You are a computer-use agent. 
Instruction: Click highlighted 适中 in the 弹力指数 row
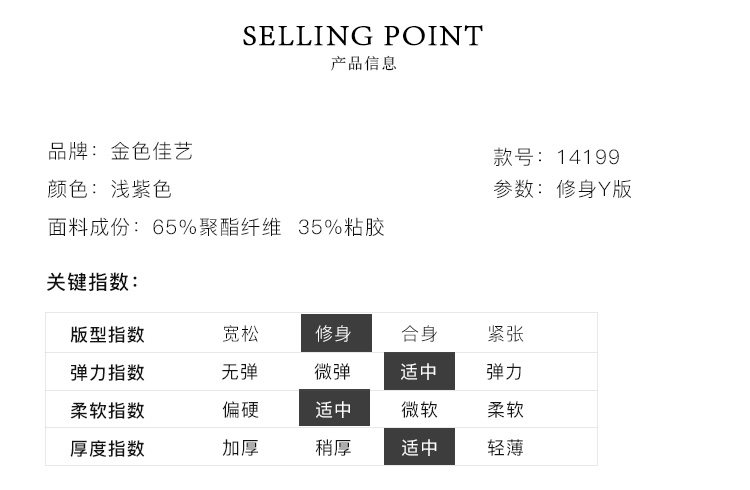tap(419, 372)
